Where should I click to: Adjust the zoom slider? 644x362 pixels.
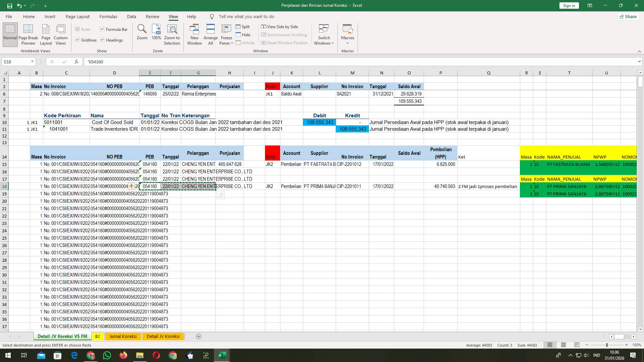(607, 345)
